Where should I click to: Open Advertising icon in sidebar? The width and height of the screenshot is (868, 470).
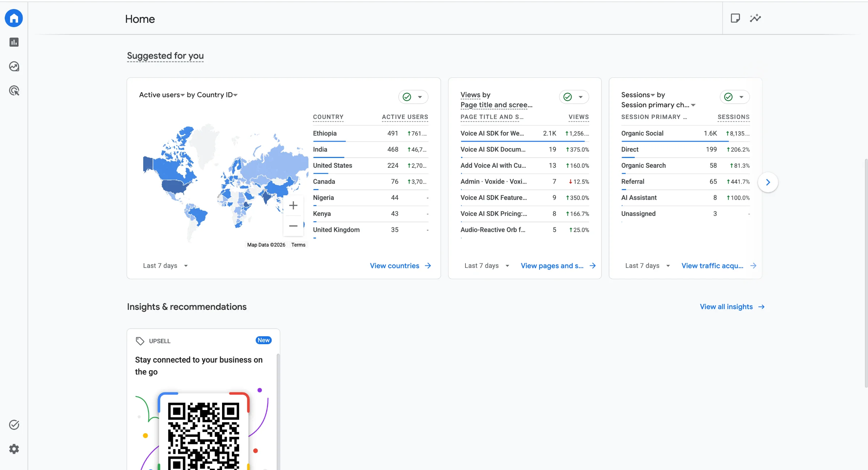[x=14, y=90]
